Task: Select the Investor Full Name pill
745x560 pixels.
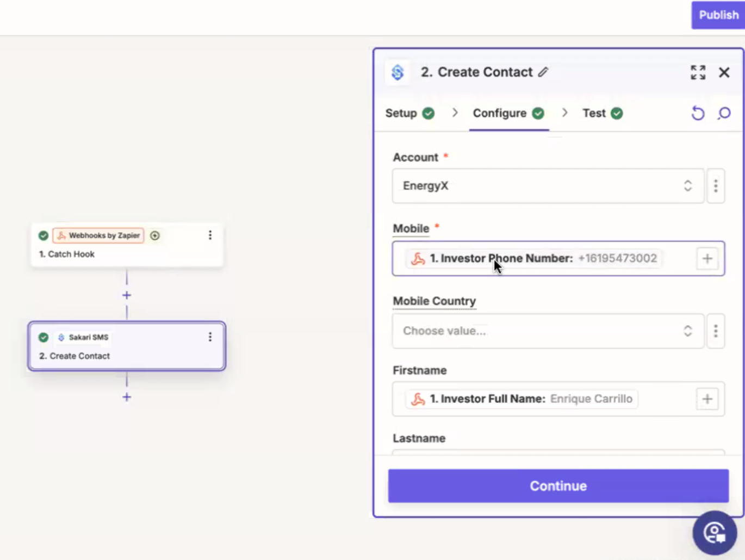Action: (521, 399)
